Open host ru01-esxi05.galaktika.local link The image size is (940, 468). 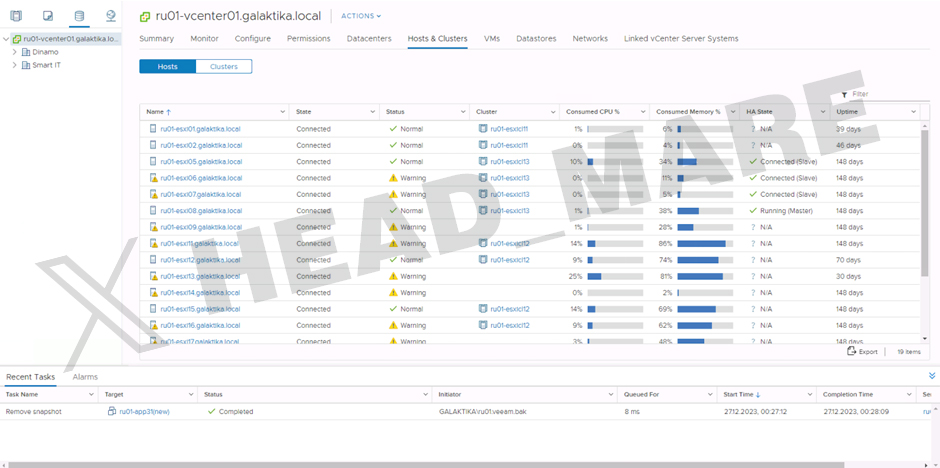click(201, 162)
